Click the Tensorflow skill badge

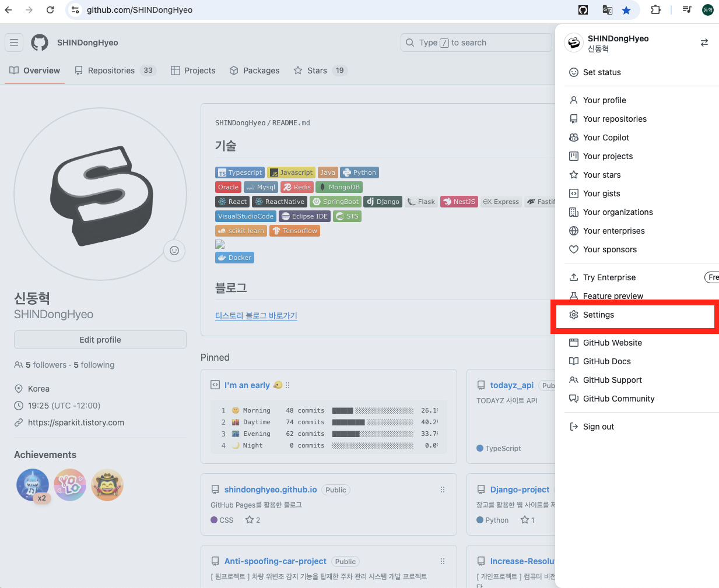294,231
